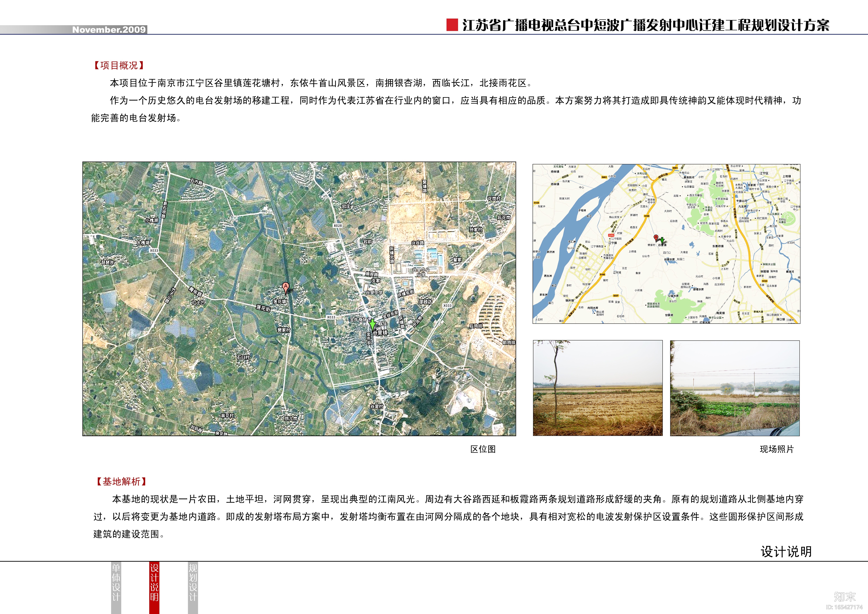Click the X028 road badge
The height and width of the screenshot is (614, 868).
pos(338,226)
